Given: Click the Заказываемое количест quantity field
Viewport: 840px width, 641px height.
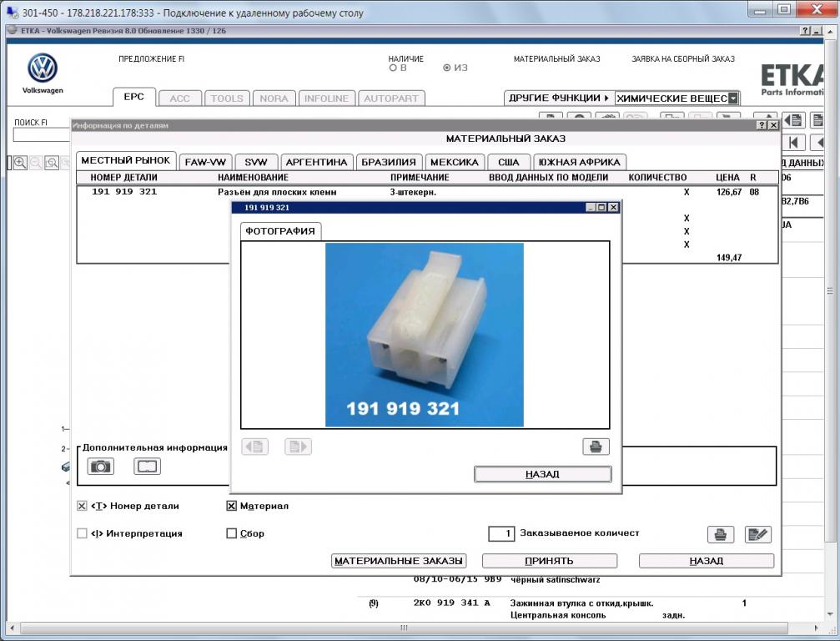Looking at the screenshot, I should tap(501, 534).
